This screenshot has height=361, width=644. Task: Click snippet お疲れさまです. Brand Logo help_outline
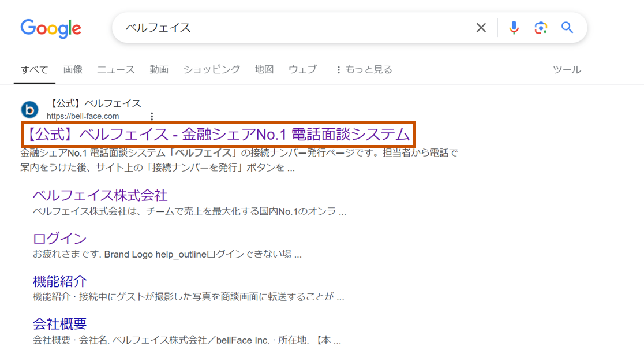(x=167, y=255)
